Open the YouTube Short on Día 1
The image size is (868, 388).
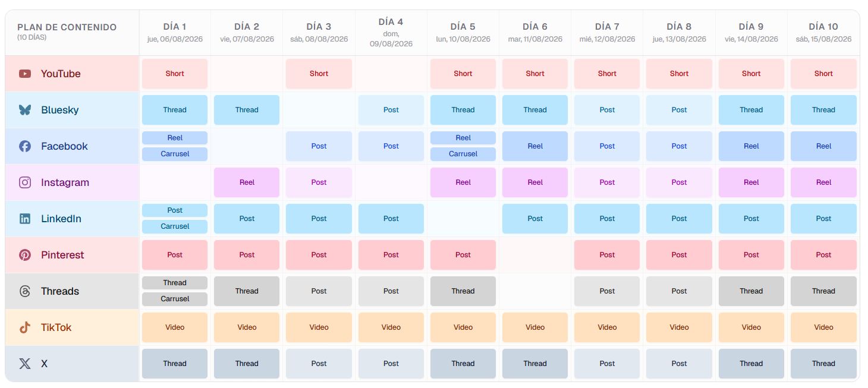175,74
